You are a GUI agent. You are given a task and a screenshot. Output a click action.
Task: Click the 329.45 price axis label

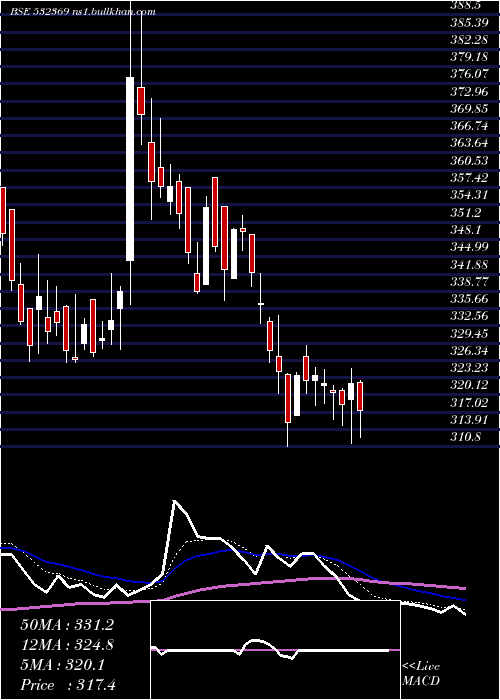point(470,333)
